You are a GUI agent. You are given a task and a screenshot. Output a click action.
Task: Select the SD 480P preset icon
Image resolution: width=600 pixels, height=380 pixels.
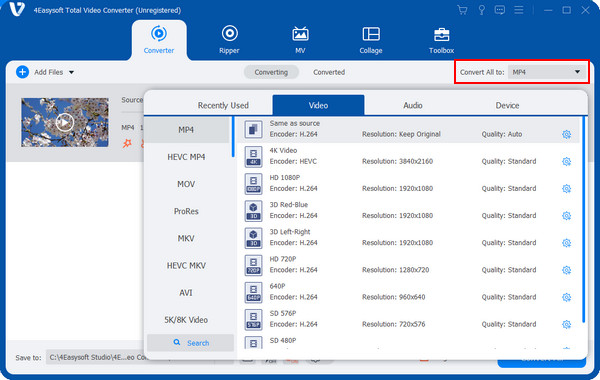point(253,342)
